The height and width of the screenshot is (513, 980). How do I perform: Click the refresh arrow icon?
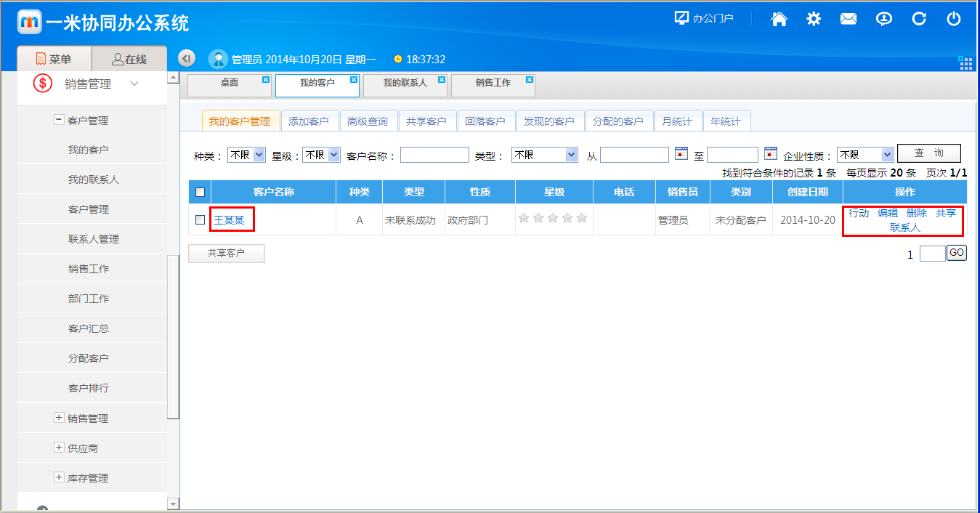tap(919, 19)
